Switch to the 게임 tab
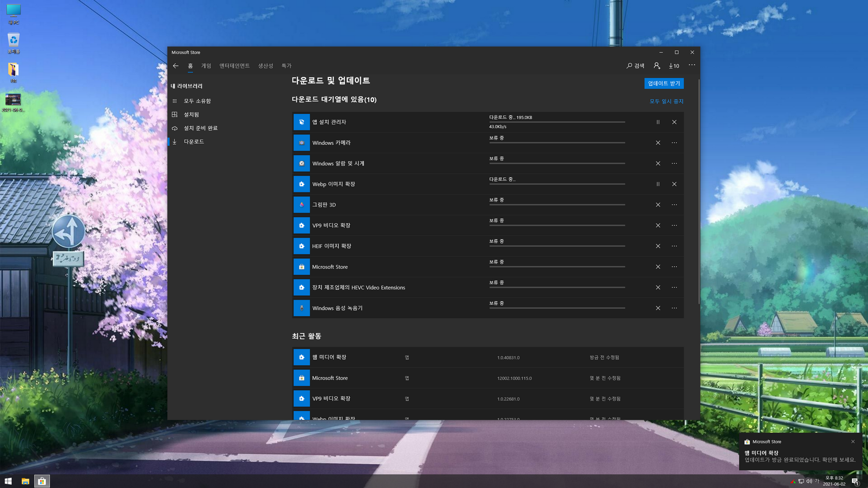This screenshot has height=488, width=868. (x=206, y=66)
